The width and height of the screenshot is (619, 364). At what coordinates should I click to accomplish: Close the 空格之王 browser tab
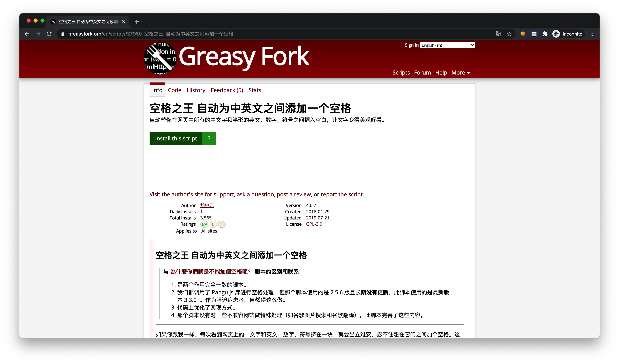(x=123, y=22)
